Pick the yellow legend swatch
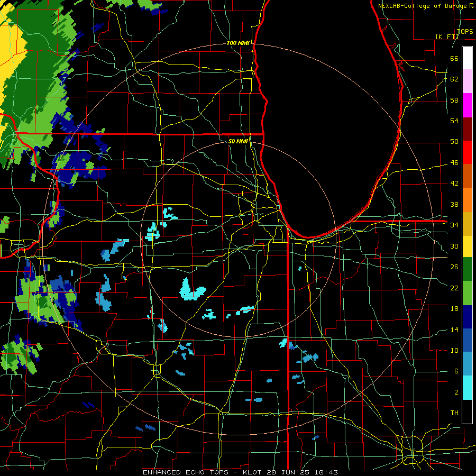The width and height of the screenshot is (476, 476). click(x=467, y=246)
